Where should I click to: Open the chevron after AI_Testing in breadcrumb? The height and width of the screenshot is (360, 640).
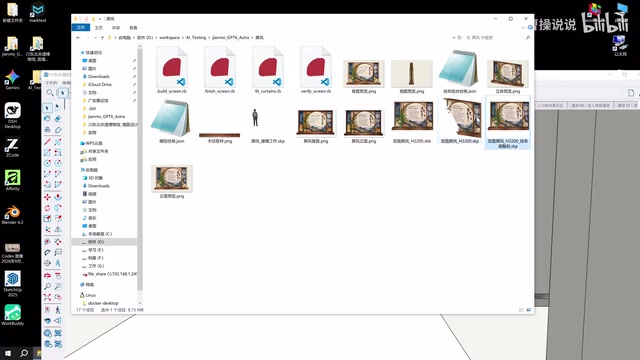[x=209, y=38]
